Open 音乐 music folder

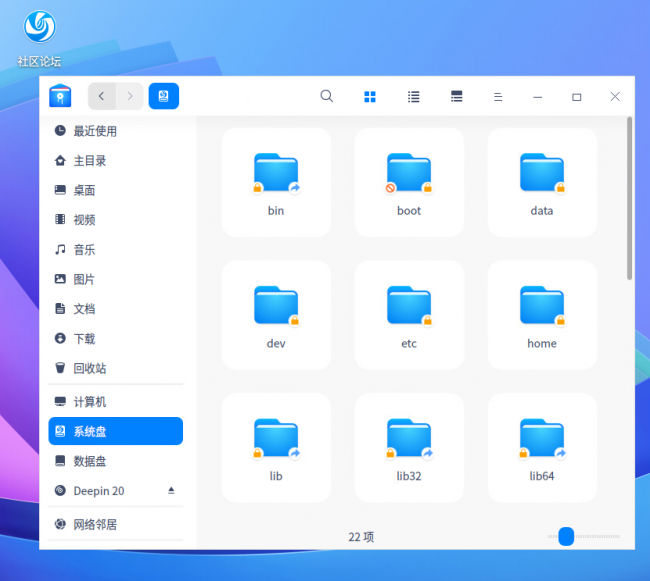[116, 249]
